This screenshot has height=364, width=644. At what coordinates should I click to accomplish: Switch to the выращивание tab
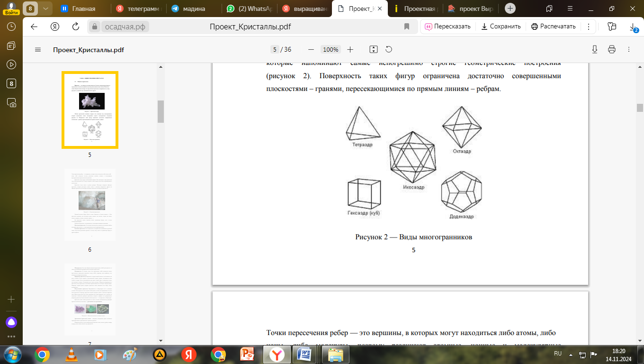304,9
